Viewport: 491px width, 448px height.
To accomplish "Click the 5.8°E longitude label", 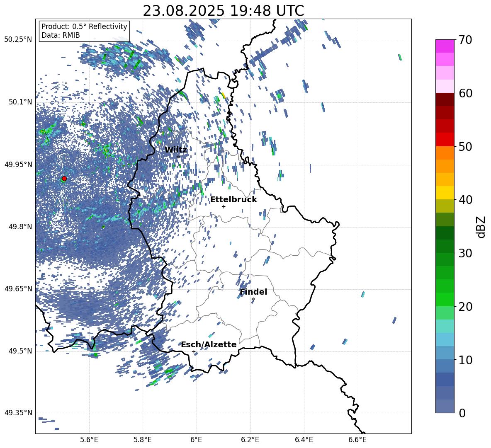I will [143, 440].
